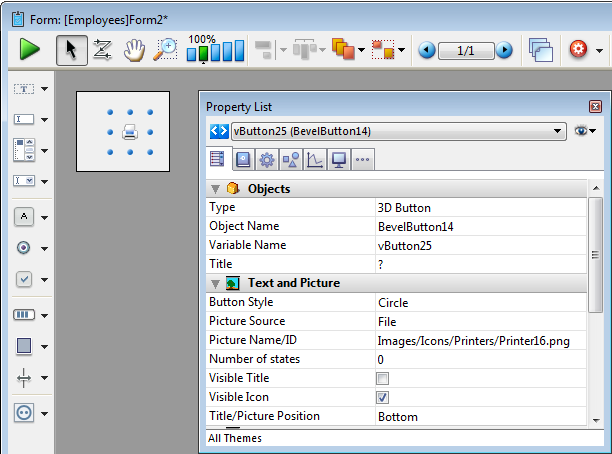Go to next form page
Viewport: 612px width, 454px height.
tap(504, 50)
